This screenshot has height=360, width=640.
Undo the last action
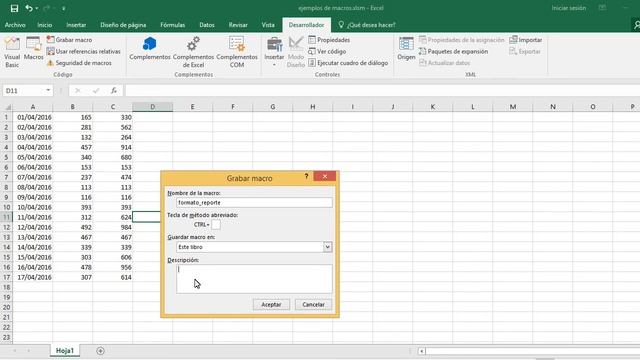29,8
